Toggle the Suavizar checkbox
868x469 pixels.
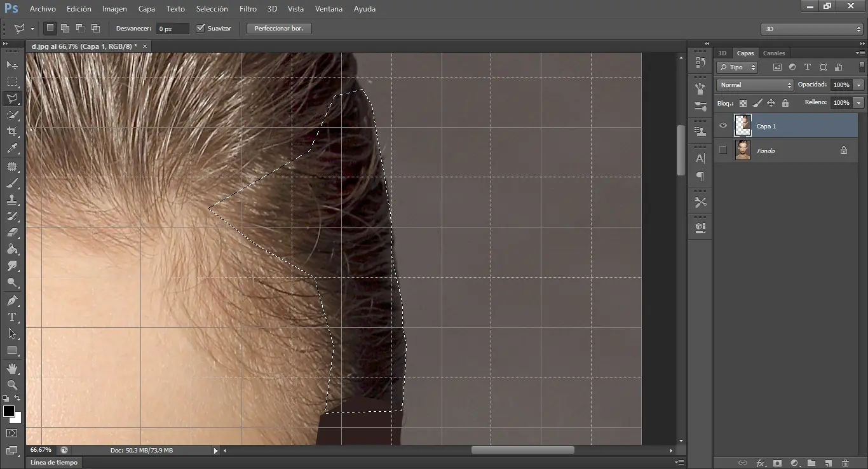pyautogui.click(x=201, y=29)
